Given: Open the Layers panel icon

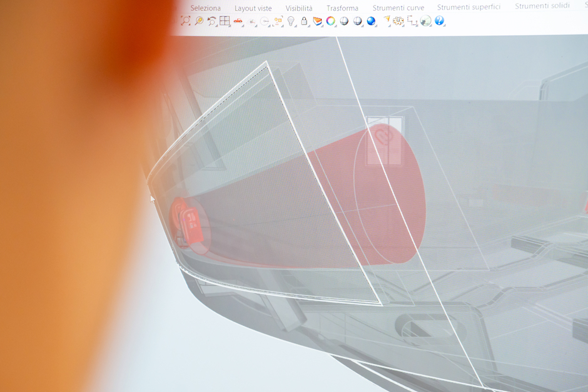Looking at the screenshot, I should coord(317,21).
